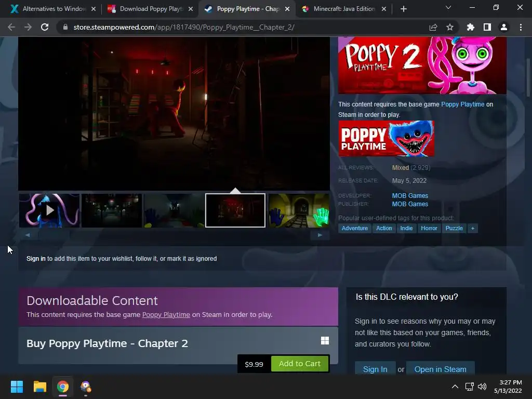This screenshot has height=399, width=532.
Task: Select the red-lit room thumbnail
Action: [x=235, y=210]
